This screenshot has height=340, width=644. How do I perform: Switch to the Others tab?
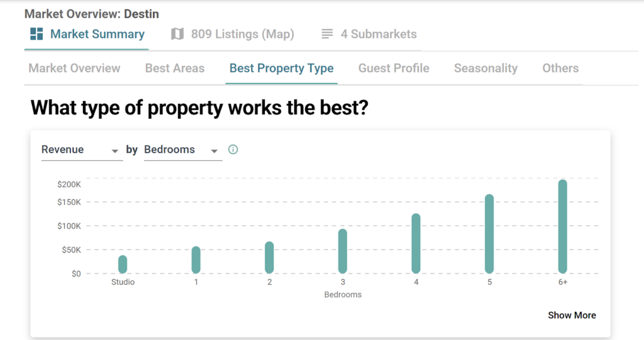[x=560, y=69]
